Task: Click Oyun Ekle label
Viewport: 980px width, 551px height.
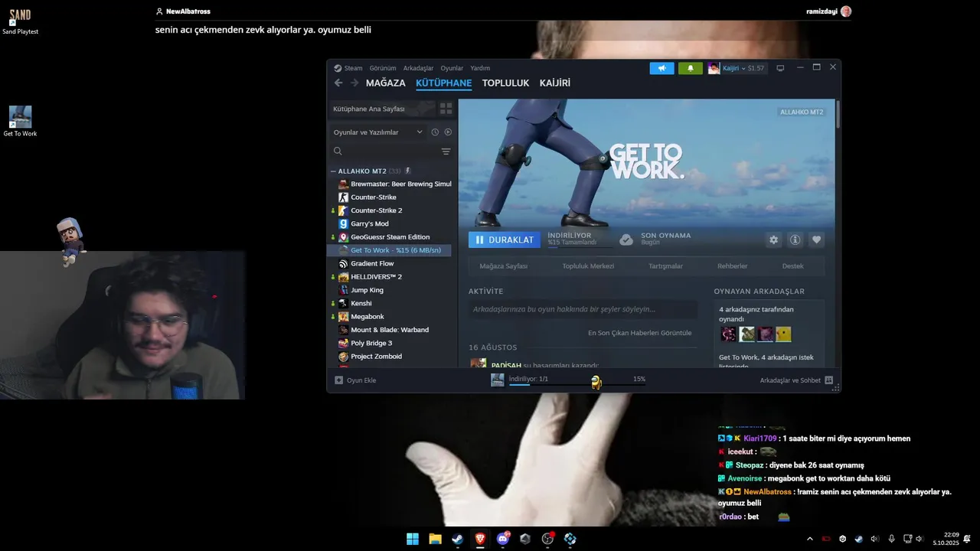Action: point(361,380)
